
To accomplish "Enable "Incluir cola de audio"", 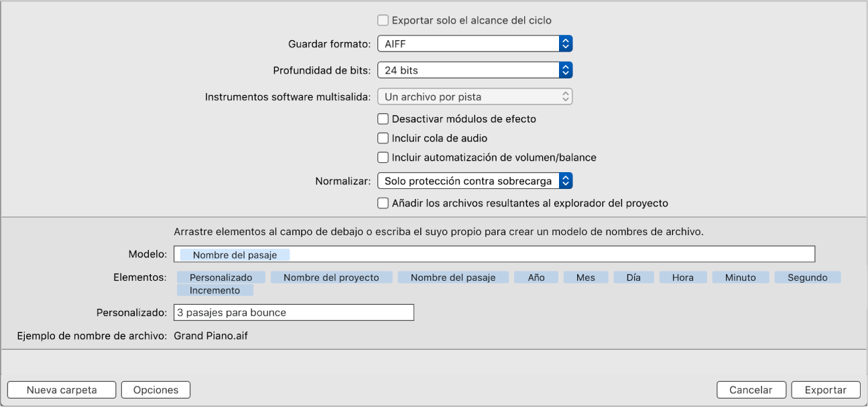I will pos(383,138).
